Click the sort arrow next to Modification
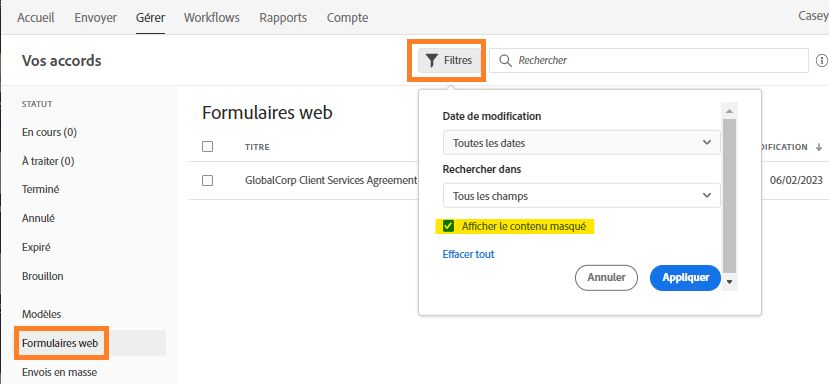This screenshot has height=384, width=829. [818, 147]
